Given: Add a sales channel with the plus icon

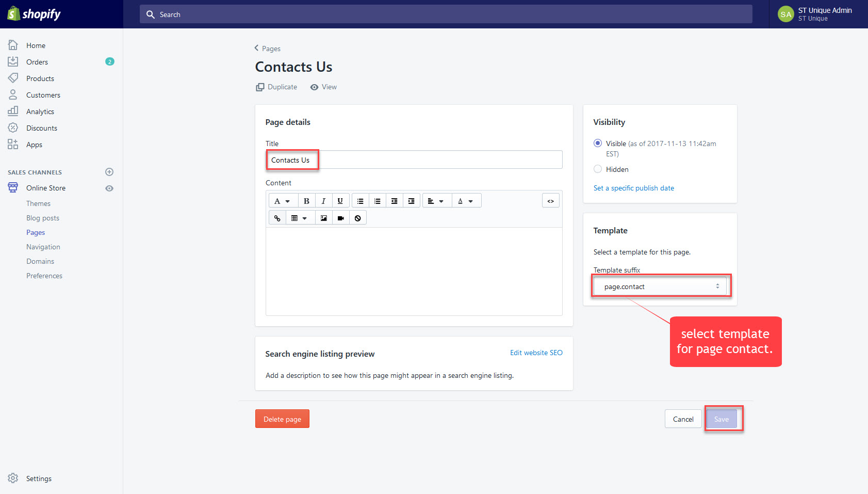Looking at the screenshot, I should tap(109, 172).
